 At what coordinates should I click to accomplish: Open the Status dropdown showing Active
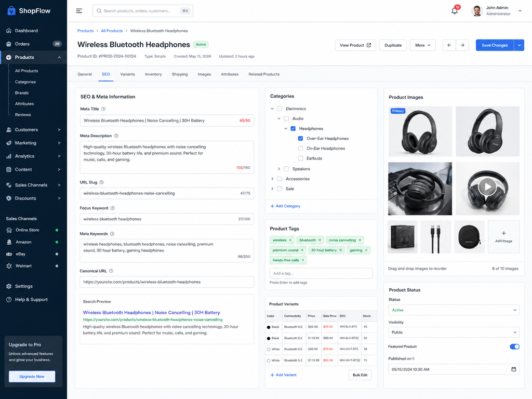454,310
